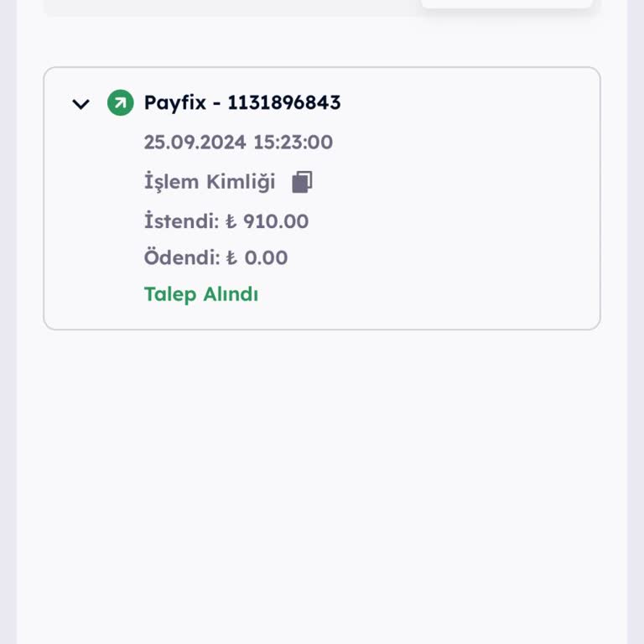Image resolution: width=644 pixels, height=644 pixels.
Task: Click the lira symbol beside 910.00
Action: (x=231, y=222)
